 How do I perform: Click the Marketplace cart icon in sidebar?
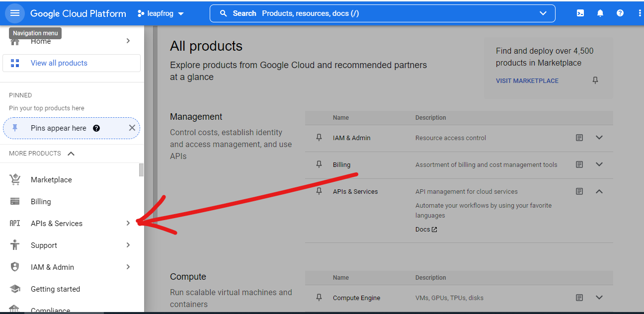[15, 180]
